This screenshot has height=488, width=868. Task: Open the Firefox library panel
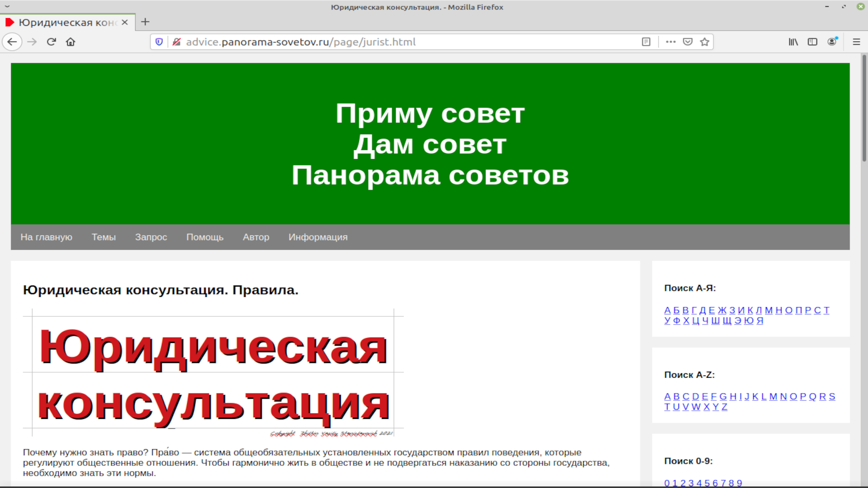[x=793, y=42]
